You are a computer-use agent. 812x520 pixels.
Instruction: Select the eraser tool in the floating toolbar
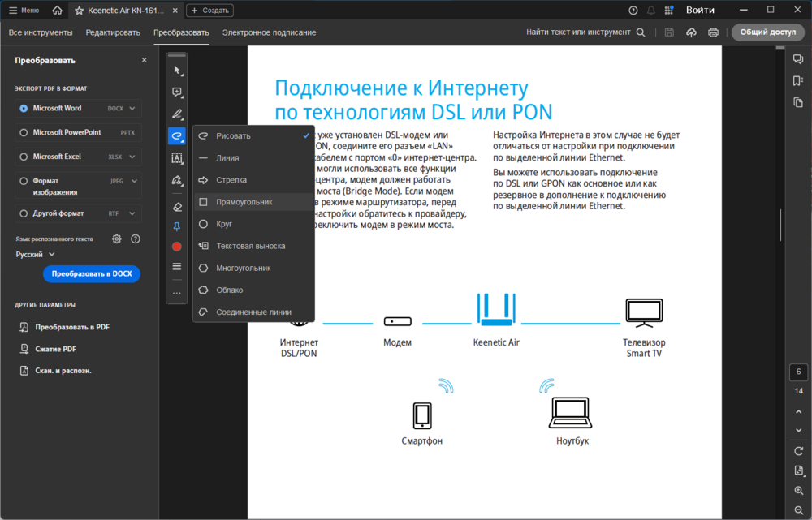click(x=177, y=207)
